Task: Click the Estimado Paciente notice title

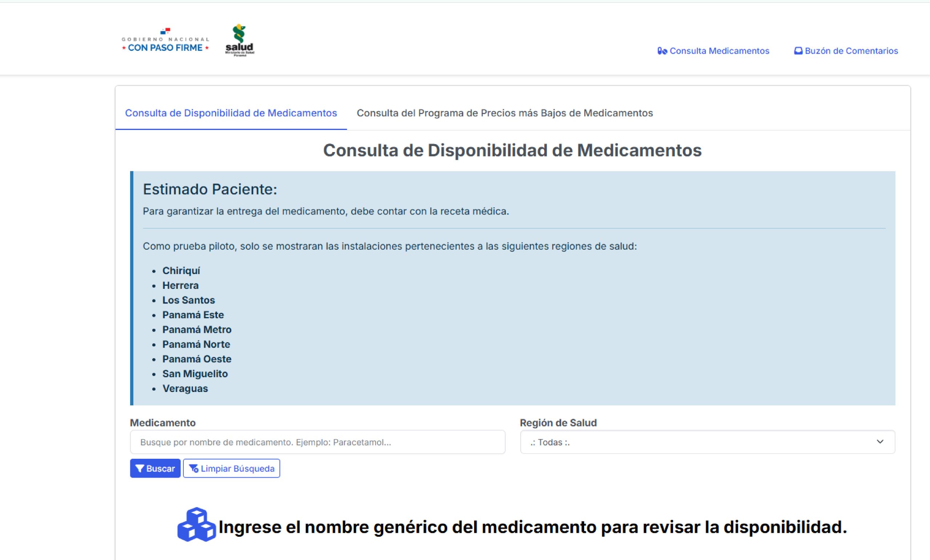Action: [x=210, y=189]
